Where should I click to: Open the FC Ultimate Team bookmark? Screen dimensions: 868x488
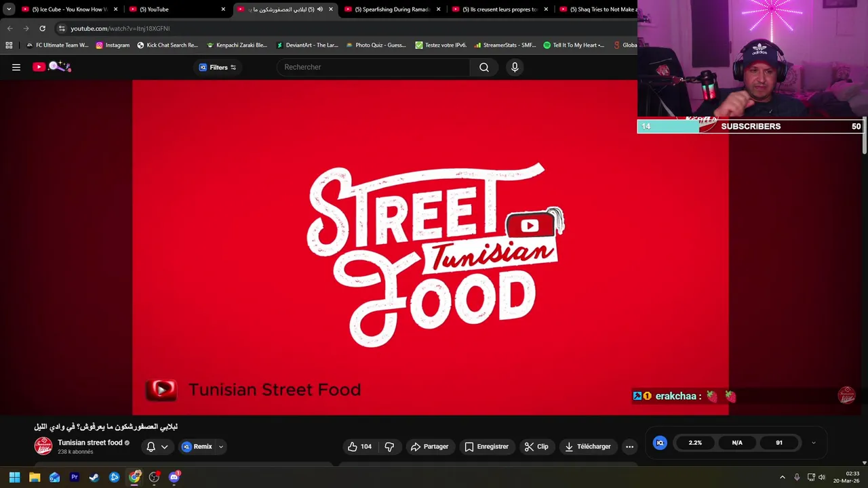pos(57,45)
